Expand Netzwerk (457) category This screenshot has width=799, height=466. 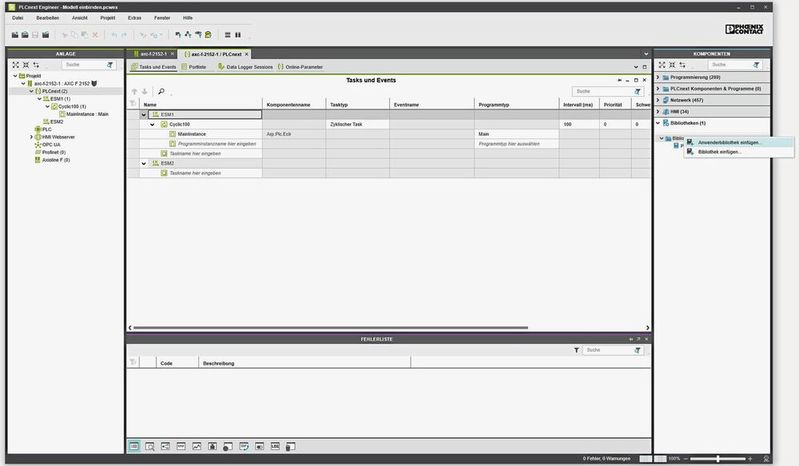click(x=658, y=100)
